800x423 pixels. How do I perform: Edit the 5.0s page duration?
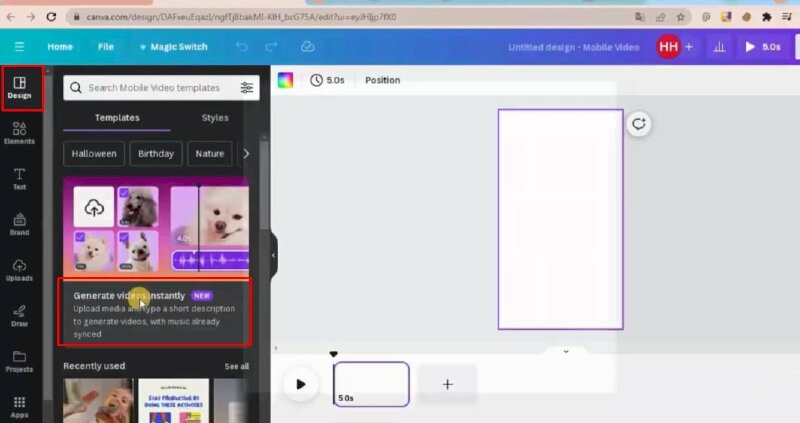click(328, 80)
